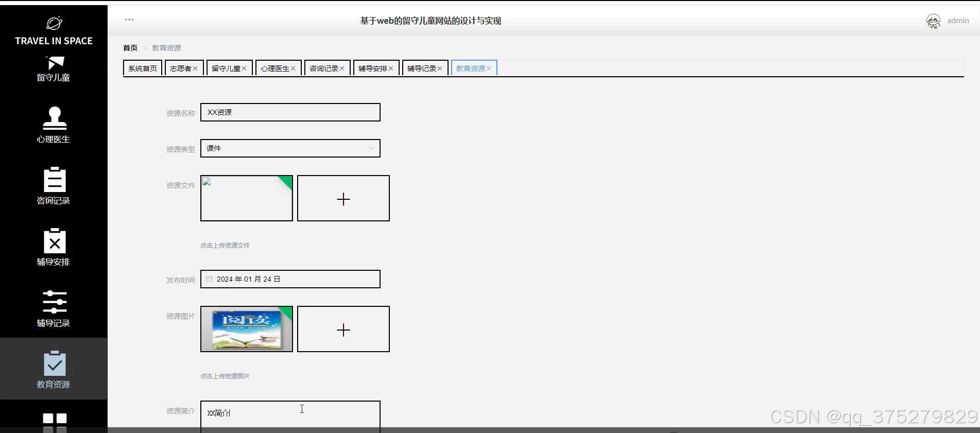
Task: Click the admin username
Action: [x=958, y=21]
